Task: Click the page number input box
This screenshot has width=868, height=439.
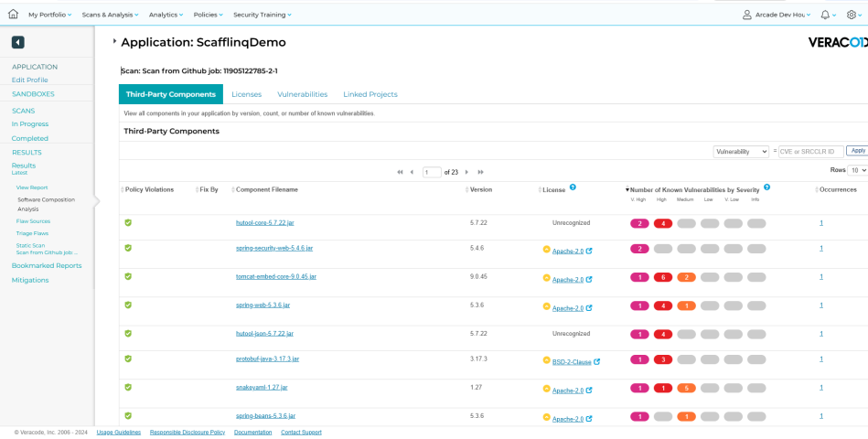Action: (432, 172)
